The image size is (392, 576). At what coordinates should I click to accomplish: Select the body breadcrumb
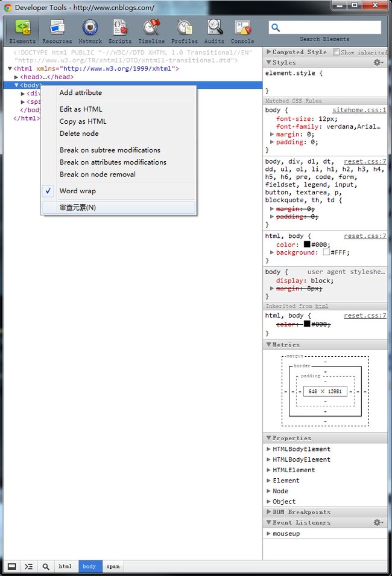(89, 566)
